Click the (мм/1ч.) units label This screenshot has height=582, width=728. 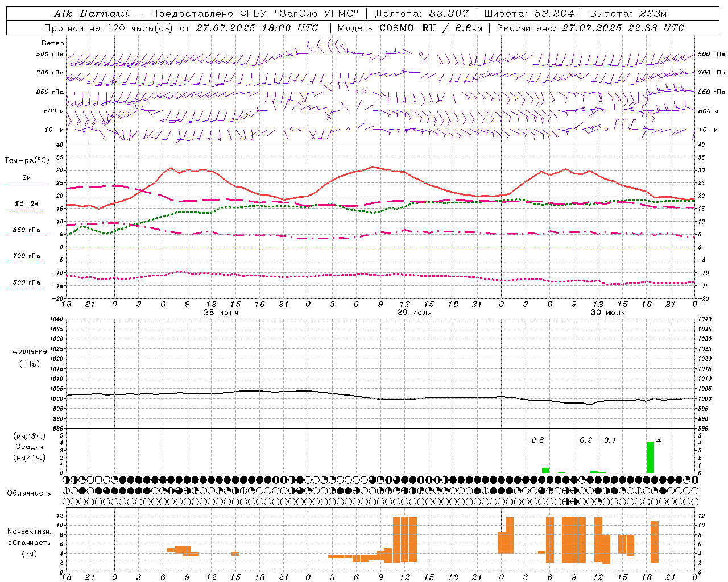tap(30, 458)
